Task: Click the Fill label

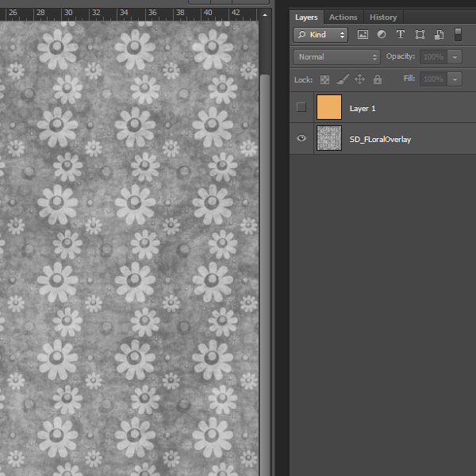Action: 409,79
